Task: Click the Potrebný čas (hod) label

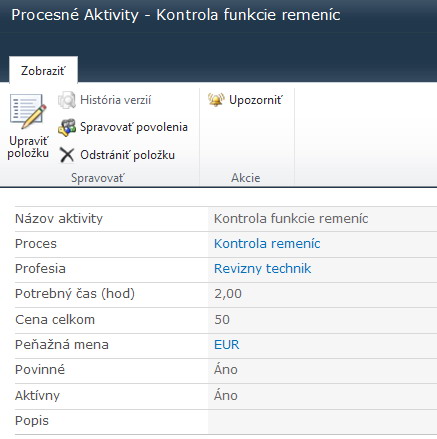Action: pyautogui.click(x=75, y=294)
